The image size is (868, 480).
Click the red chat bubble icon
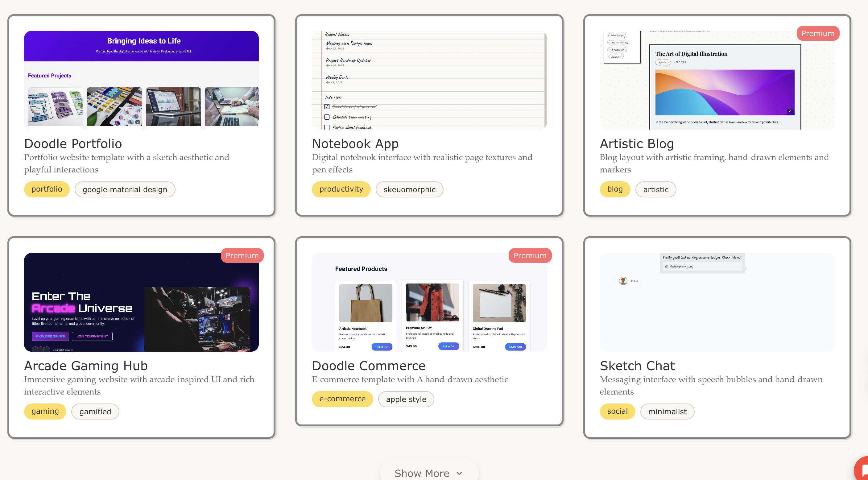click(863, 470)
